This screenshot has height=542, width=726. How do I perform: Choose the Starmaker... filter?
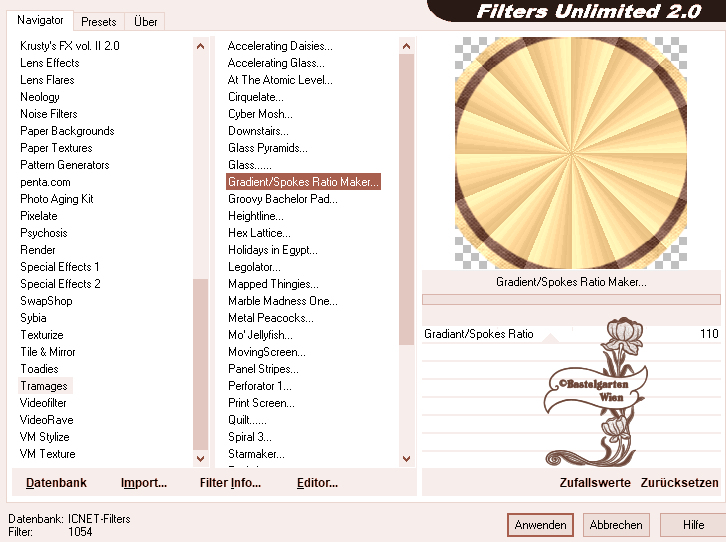[256, 454]
